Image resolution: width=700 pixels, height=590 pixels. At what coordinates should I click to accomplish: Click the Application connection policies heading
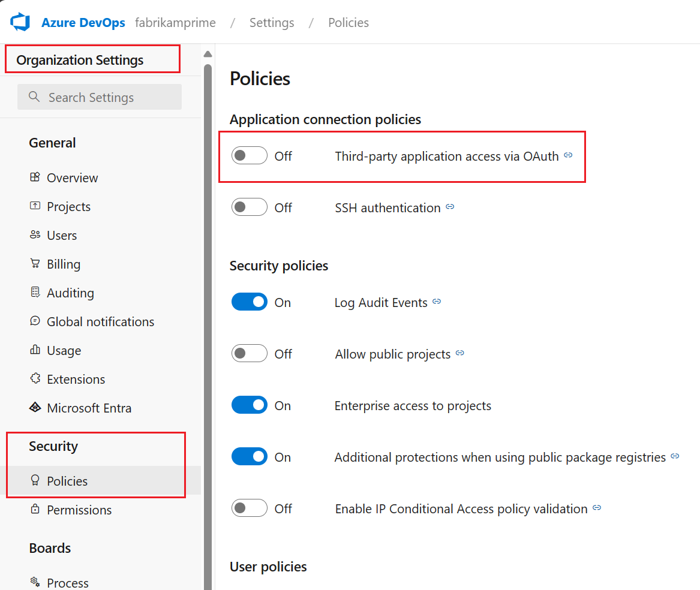coord(326,119)
